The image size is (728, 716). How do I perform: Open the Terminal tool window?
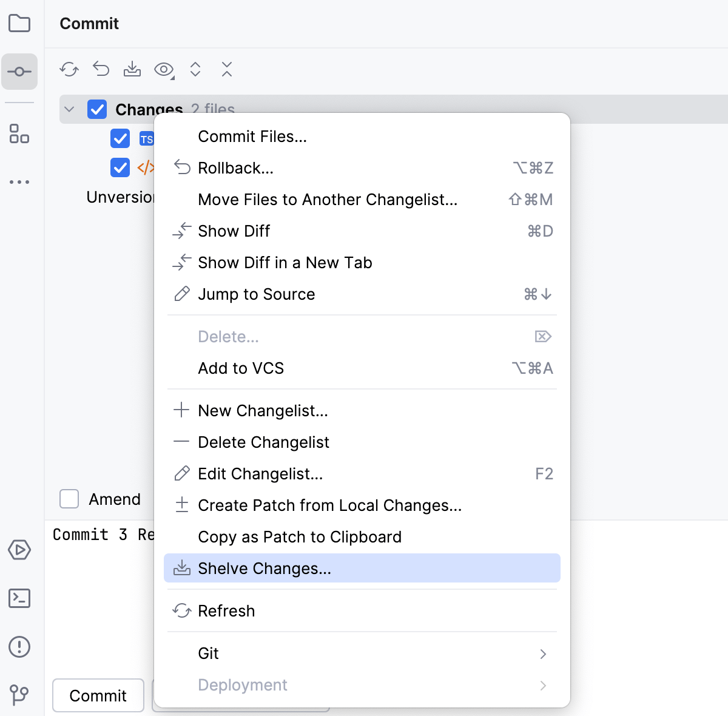(x=19, y=598)
